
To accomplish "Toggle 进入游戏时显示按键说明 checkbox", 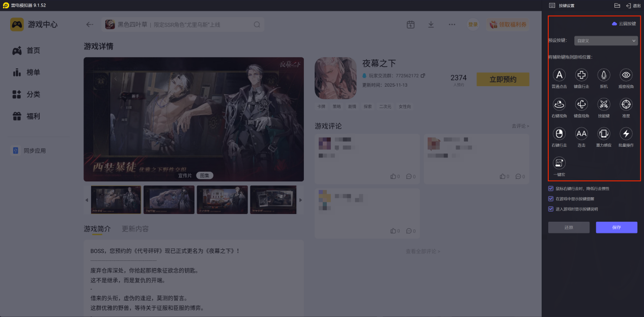I will coord(551,209).
